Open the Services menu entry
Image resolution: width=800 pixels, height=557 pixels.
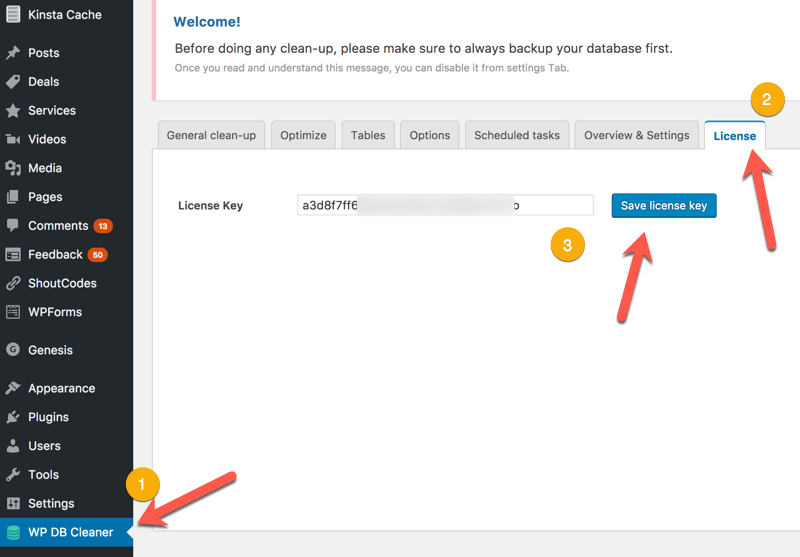(52, 111)
